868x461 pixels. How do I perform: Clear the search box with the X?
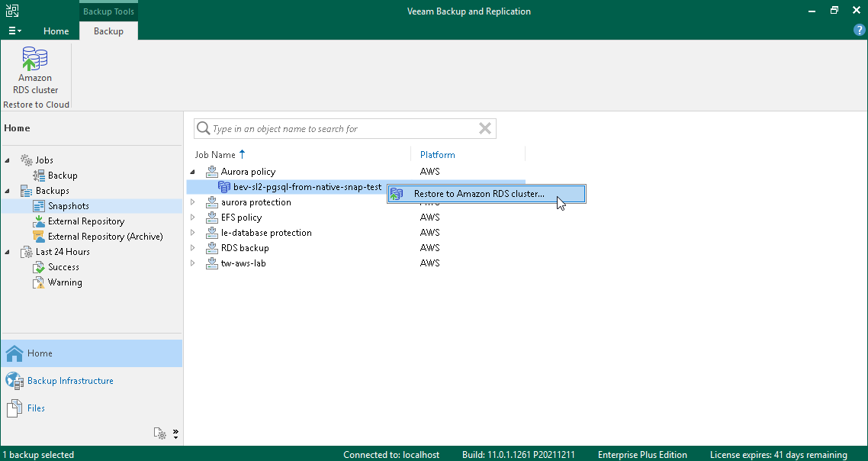tap(485, 128)
